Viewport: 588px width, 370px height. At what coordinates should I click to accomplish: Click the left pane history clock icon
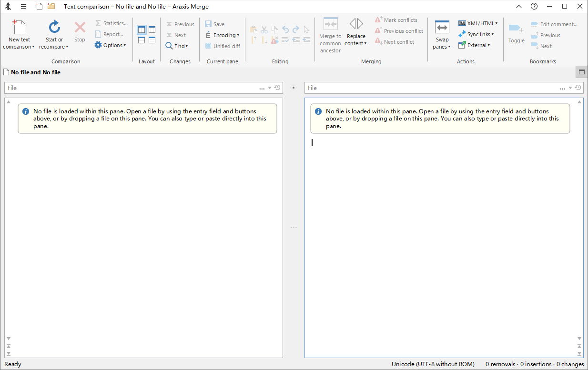click(x=277, y=88)
